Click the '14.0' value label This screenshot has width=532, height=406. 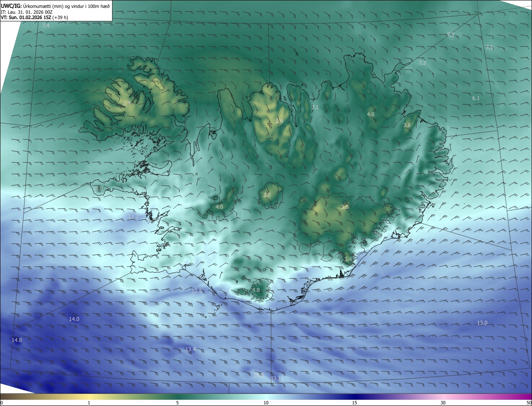point(74,319)
